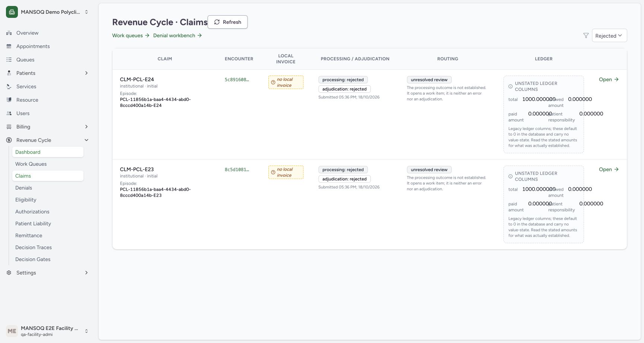Click the Refresh button
644x343 pixels.
point(227,22)
